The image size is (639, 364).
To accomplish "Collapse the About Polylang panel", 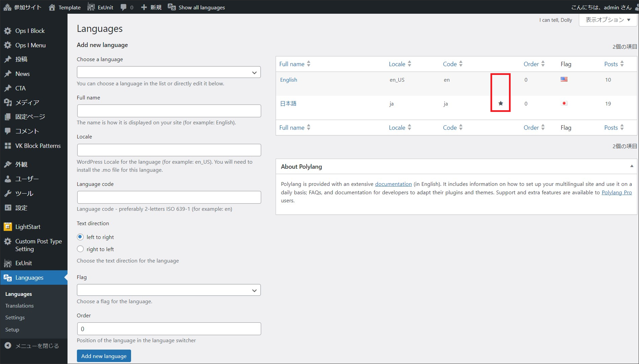I will coord(631,166).
